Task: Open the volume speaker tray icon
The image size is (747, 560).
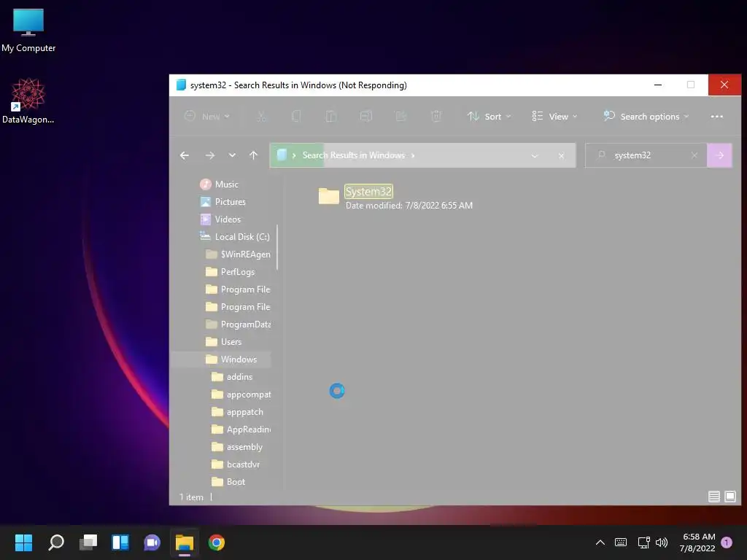Action: tap(661, 542)
